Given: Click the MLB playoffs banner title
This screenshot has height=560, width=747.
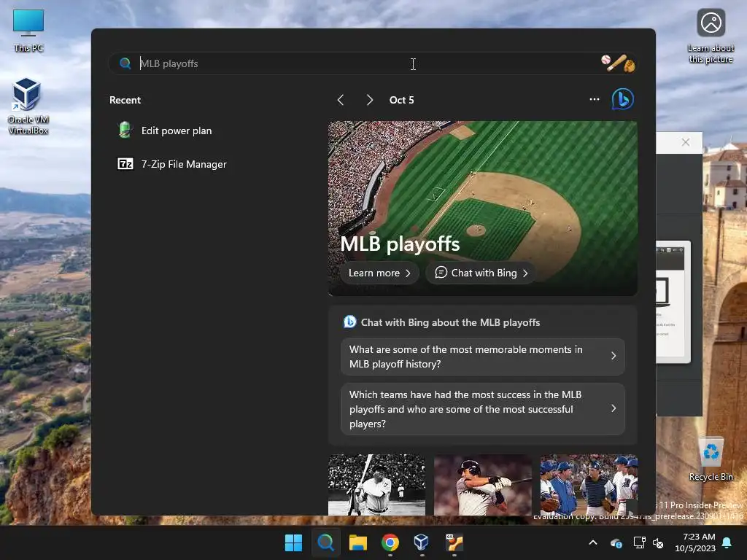Looking at the screenshot, I should point(400,244).
